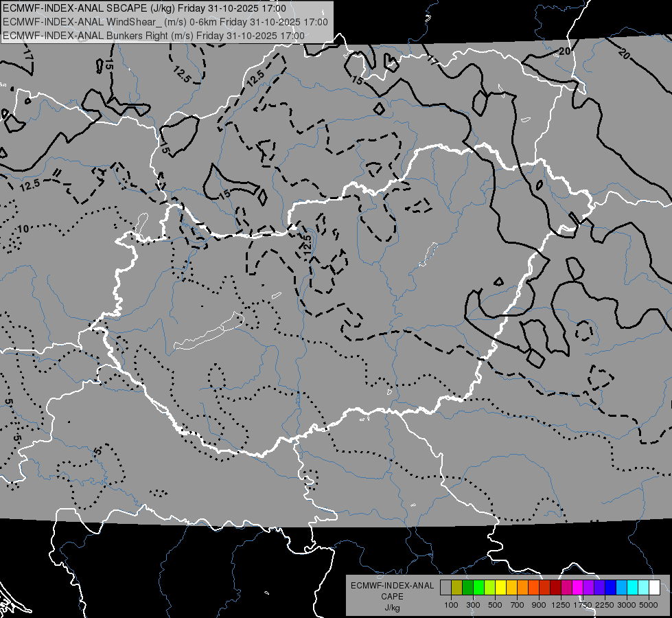Viewport: 672px width, 618px height.
Task: Click the legend value 1750
Action: [x=583, y=605]
